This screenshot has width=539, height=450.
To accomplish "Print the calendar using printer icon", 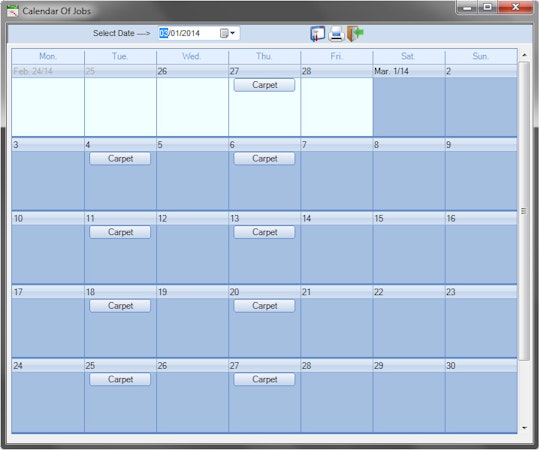I will tap(336, 34).
